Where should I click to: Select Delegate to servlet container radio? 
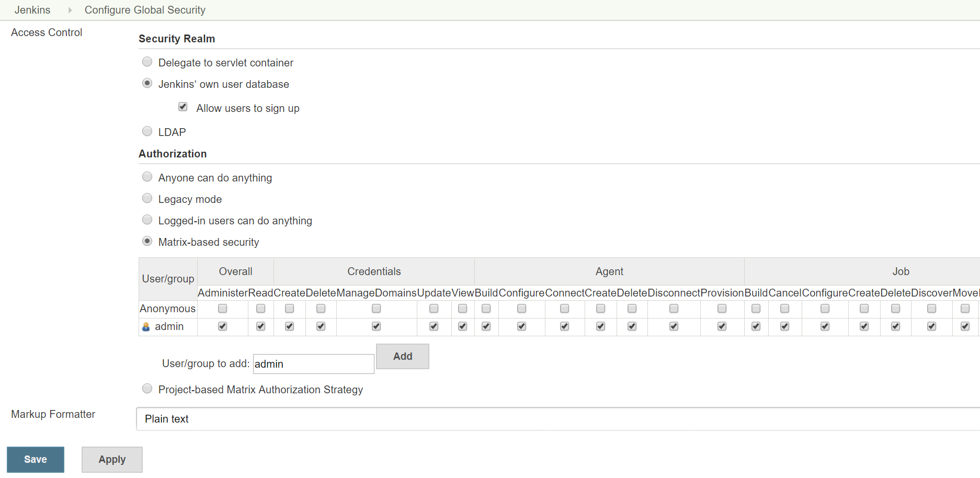tap(147, 62)
